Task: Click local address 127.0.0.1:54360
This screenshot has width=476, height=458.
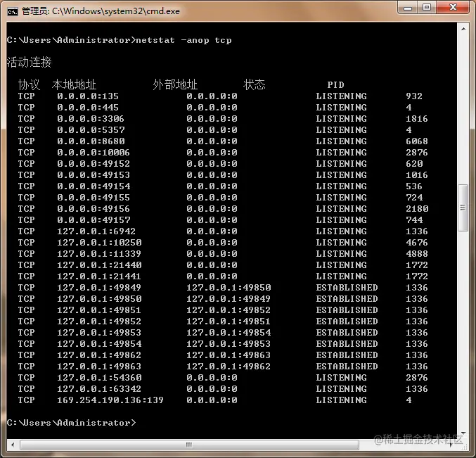Action: pos(99,378)
